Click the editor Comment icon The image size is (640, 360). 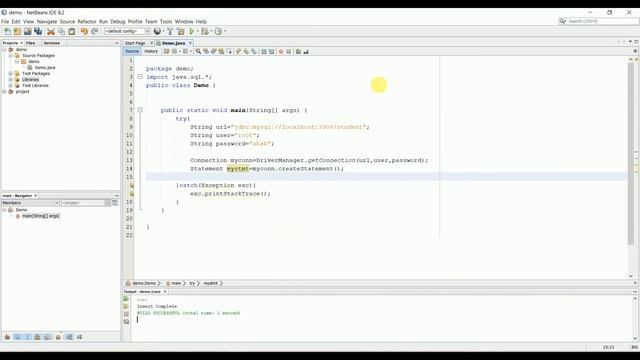pyautogui.click(x=298, y=51)
